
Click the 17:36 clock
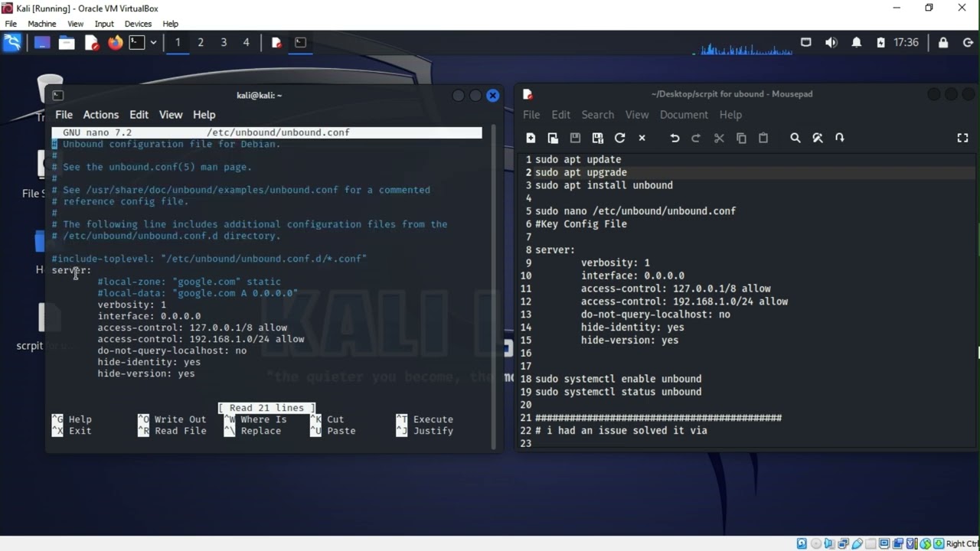906,43
